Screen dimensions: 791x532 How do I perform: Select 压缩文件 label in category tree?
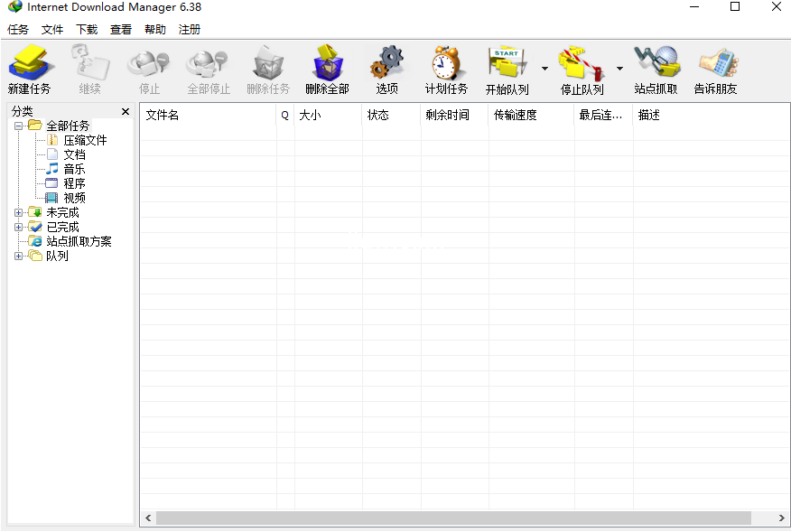point(85,140)
